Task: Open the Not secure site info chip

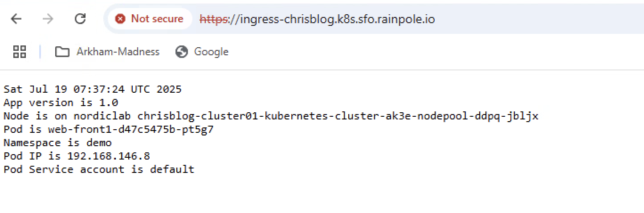Action: (150, 19)
